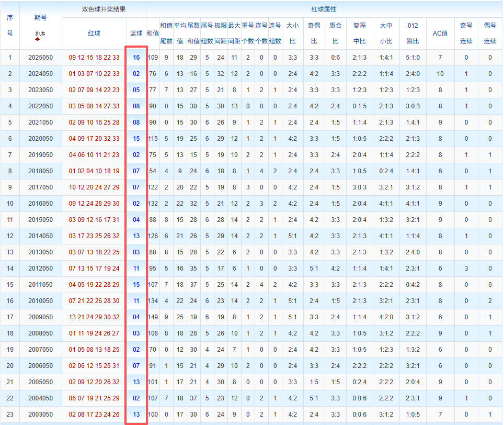Click the 012路比 column header
The image size is (504, 425).
[413, 33]
